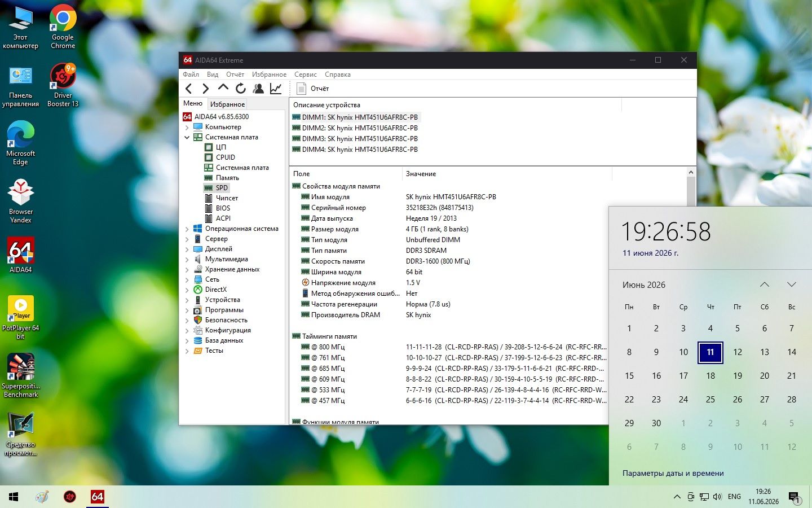This screenshot has width=812, height=508.
Task: Expand the Операционная система node
Action: [x=187, y=229]
